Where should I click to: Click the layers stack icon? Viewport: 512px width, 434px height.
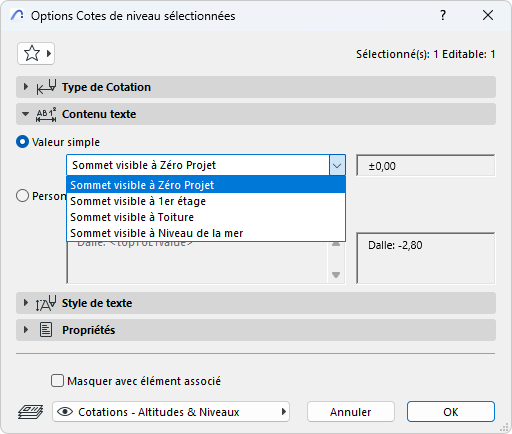coord(30,412)
